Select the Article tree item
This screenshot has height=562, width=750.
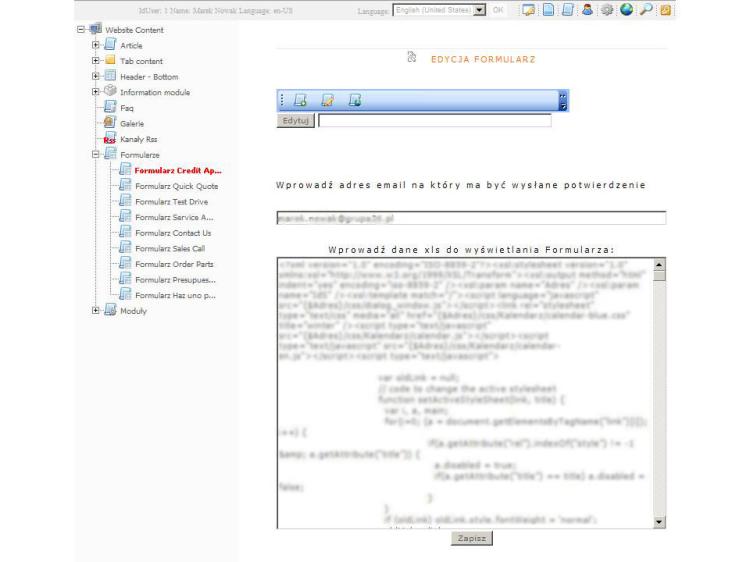coord(131,45)
